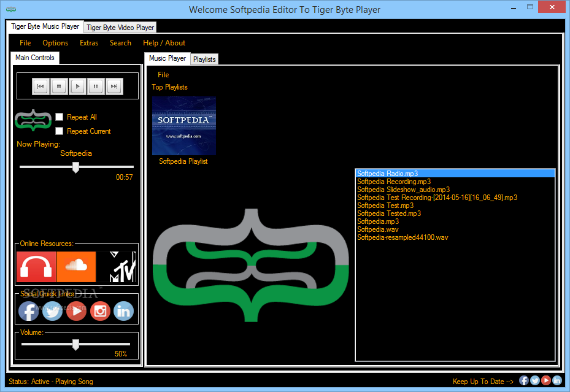Minimize the Tiger Byte Player window
Screen dimensions: 570x392
coord(514,8)
